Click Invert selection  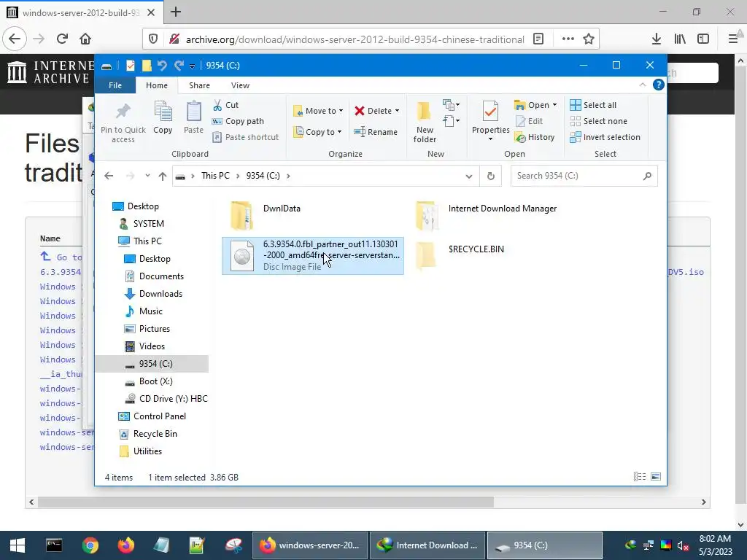tap(605, 137)
